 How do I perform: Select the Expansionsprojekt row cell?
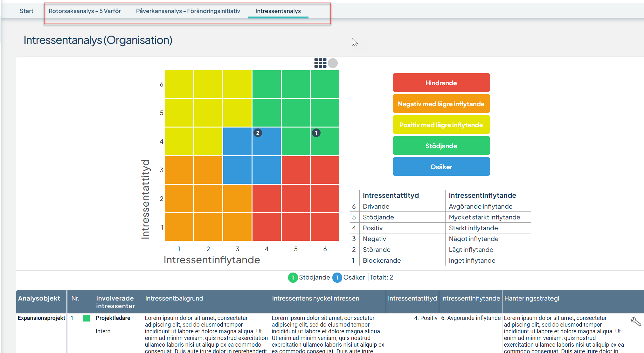pos(41,318)
